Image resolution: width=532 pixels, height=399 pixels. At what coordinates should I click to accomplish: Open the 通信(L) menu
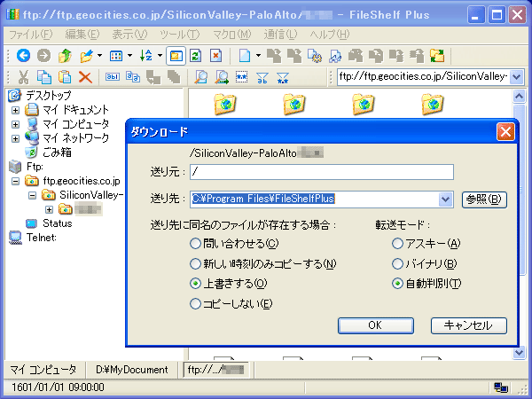click(x=280, y=35)
